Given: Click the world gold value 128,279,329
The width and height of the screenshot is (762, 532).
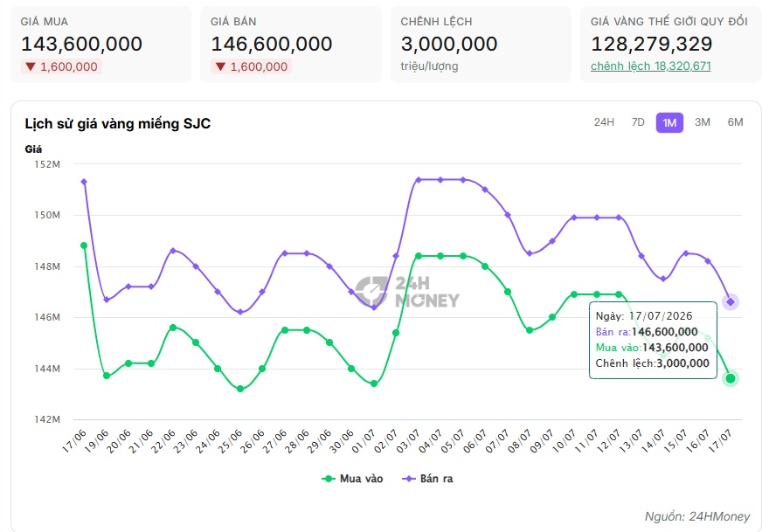Looking at the screenshot, I should coord(652,44).
